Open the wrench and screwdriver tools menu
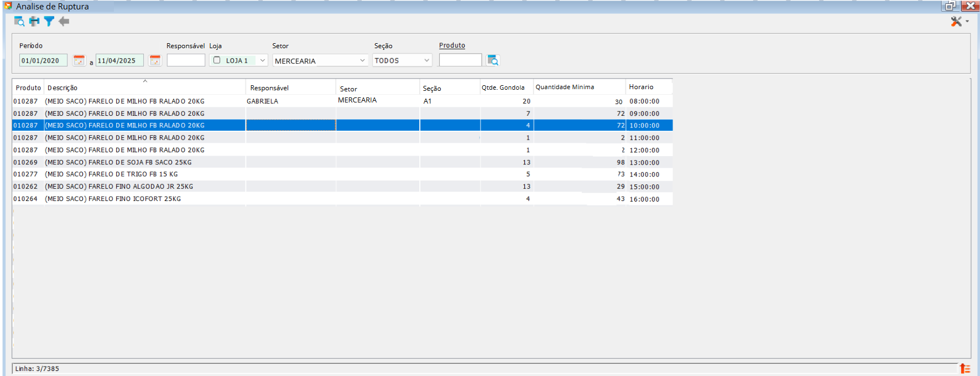This screenshot has width=980, height=376. [x=957, y=22]
